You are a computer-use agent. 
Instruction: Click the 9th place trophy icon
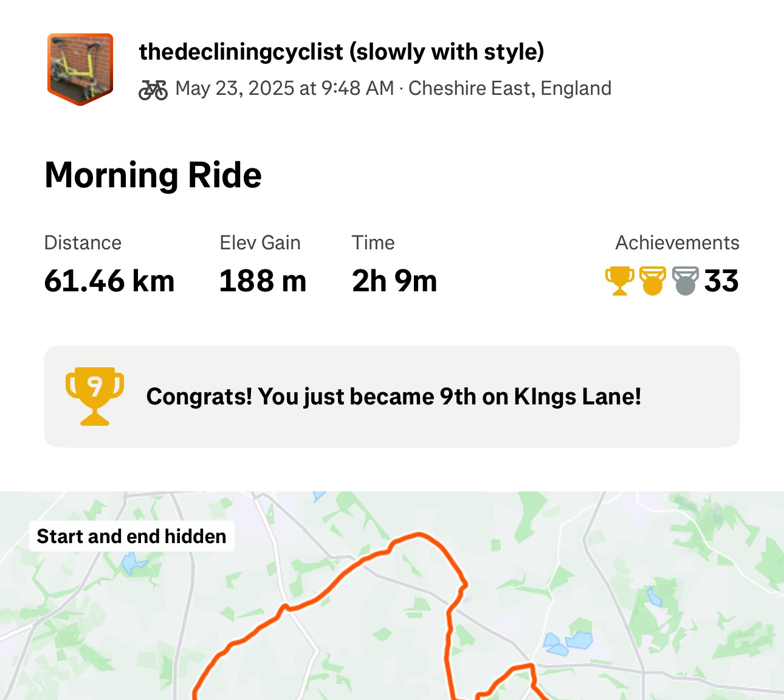tap(95, 396)
